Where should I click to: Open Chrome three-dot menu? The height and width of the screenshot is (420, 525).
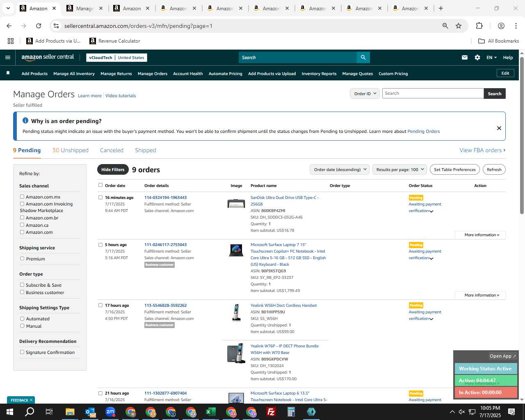[x=516, y=26]
